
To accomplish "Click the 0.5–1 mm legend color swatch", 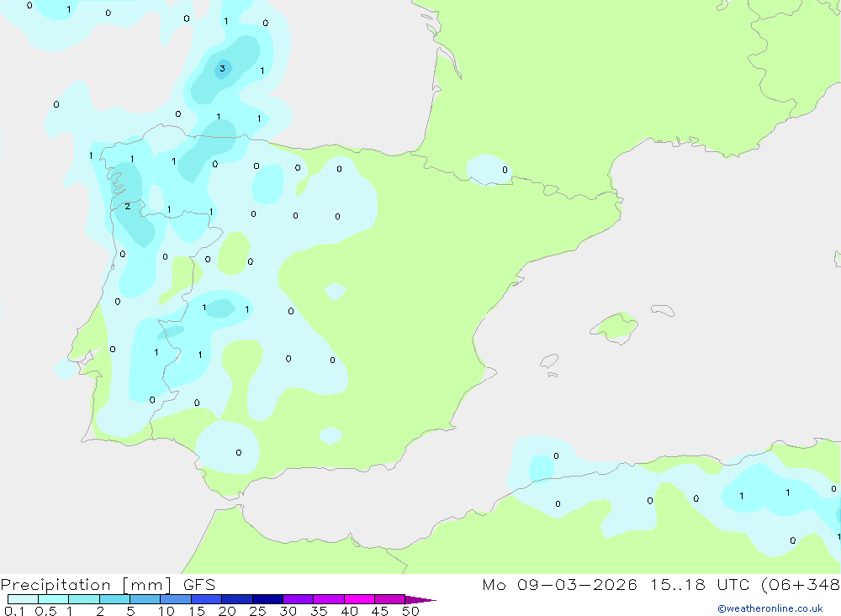I will (x=54, y=599).
